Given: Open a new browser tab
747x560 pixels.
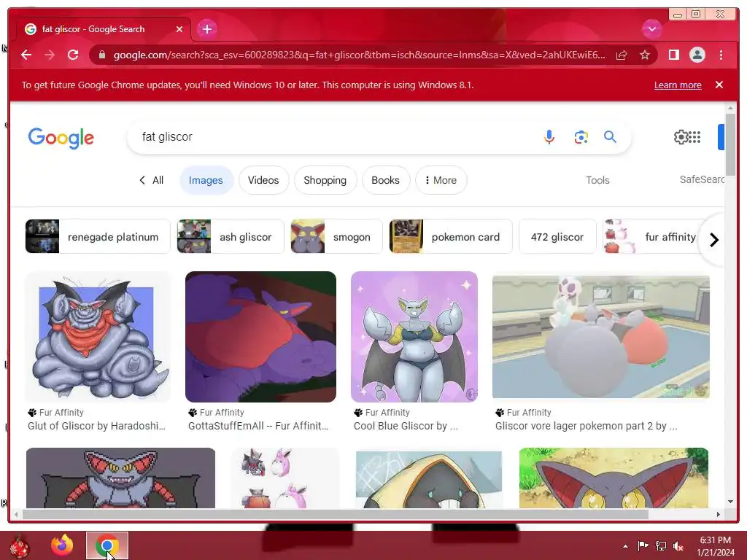Looking at the screenshot, I should (206, 29).
